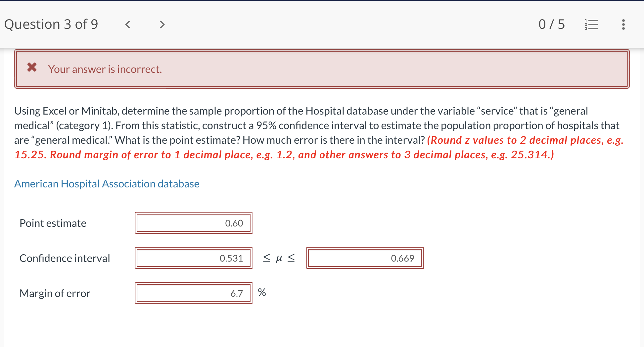Image resolution: width=644 pixels, height=347 pixels.
Task: Click the Point estimate label
Action: click(x=53, y=223)
